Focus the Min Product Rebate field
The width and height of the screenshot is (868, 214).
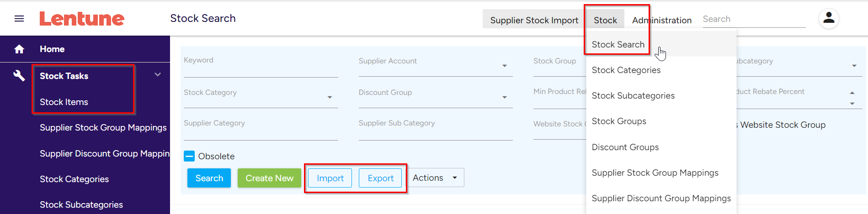click(x=559, y=97)
